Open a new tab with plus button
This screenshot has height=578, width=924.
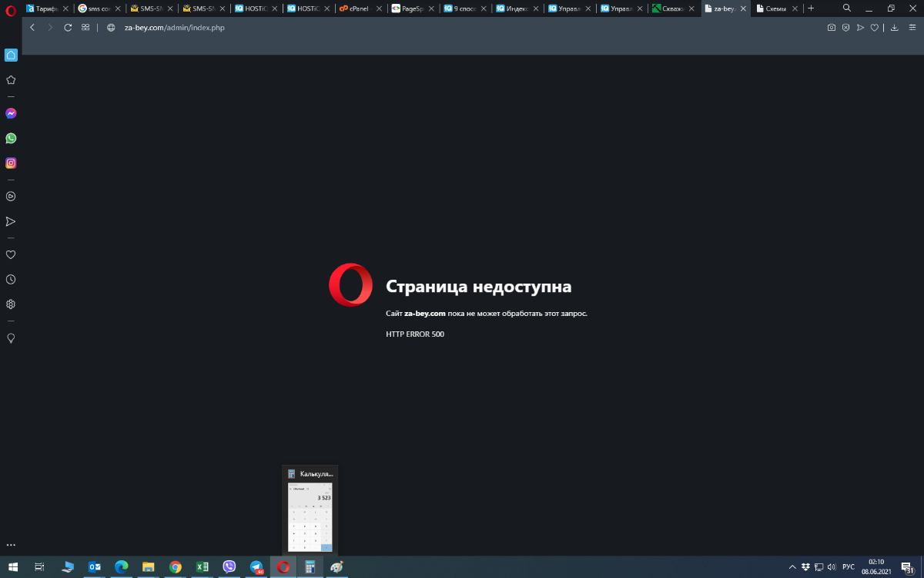pyautogui.click(x=811, y=8)
